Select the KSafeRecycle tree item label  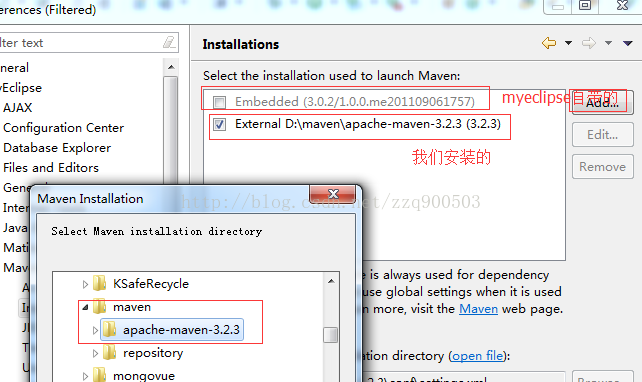pos(151,284)
